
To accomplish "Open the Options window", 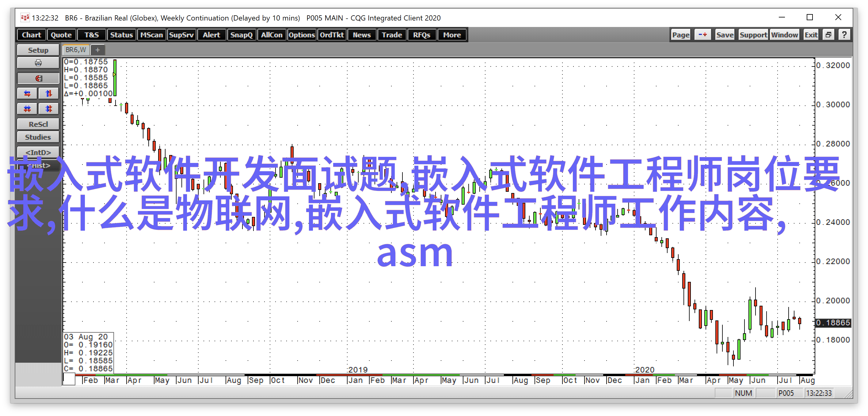I will [302, 35].
